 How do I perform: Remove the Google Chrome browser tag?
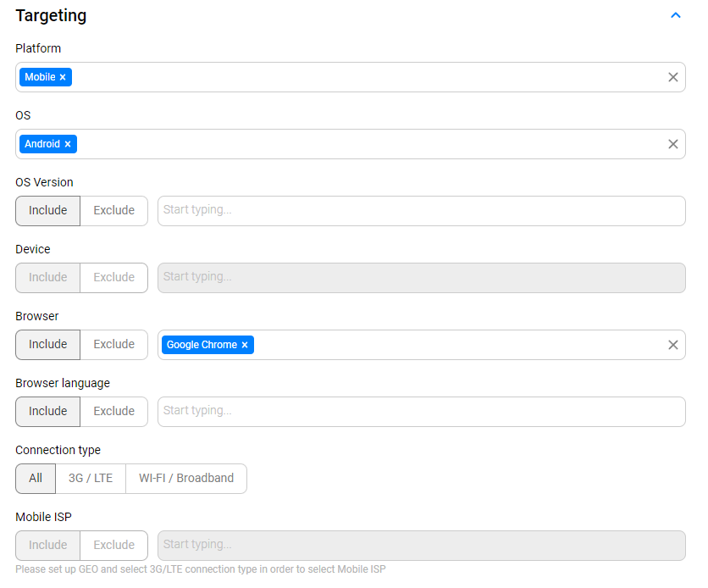click(245, 345)
